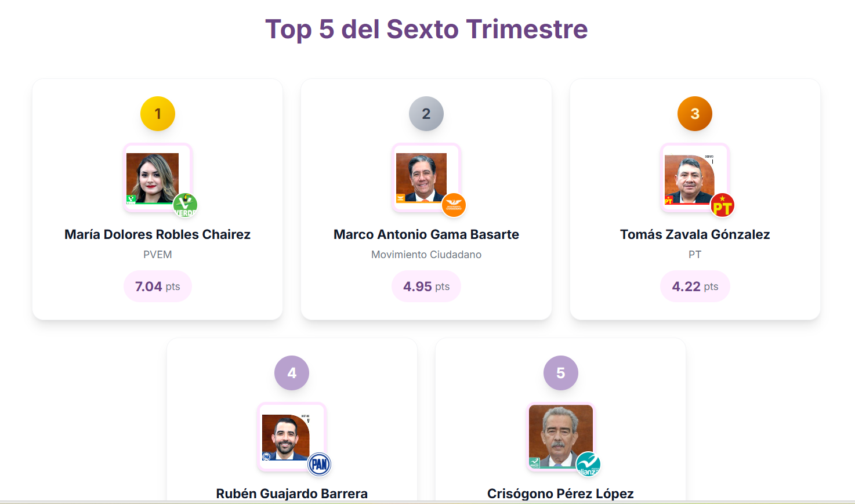This screenshot has height=504, width=855.
Task: Select the name Marco Antonio Gama Basarte
Action: tap(426, 234)
